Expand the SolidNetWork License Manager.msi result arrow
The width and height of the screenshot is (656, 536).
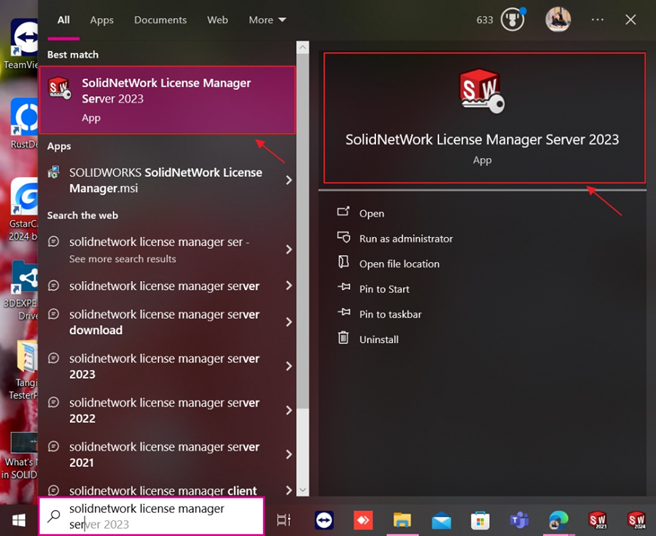(289, 180)
